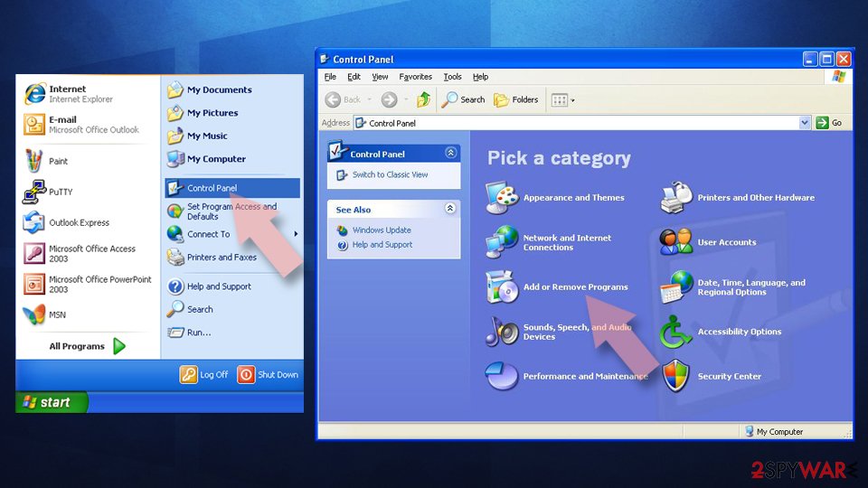868x488 pixels.
Task: Open the Tools menu
Action: pos(452,77)
